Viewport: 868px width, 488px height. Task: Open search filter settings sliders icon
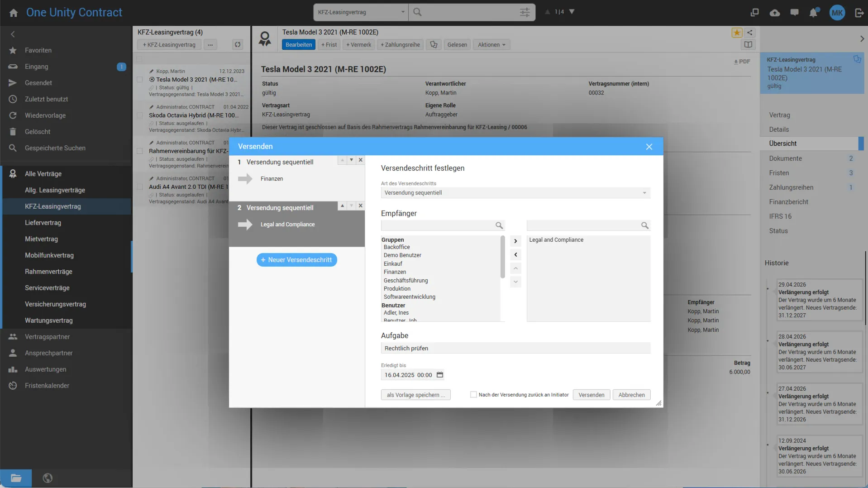click(525, 12)
